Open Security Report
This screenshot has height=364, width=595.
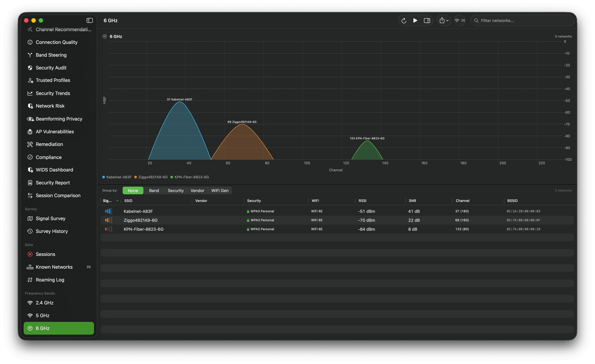[59, 183]
